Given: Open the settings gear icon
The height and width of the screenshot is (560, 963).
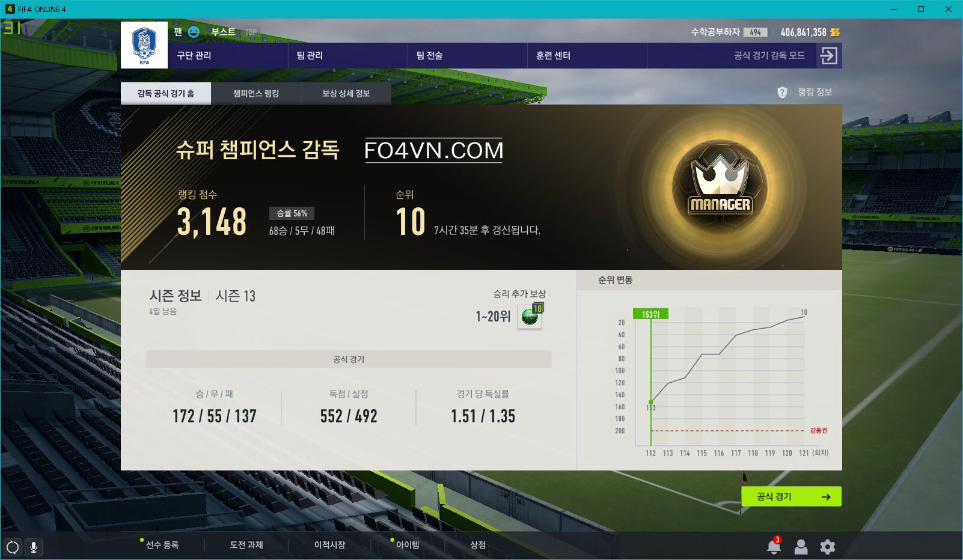Looking at the screenshot, I should click(x=828, y=546).
